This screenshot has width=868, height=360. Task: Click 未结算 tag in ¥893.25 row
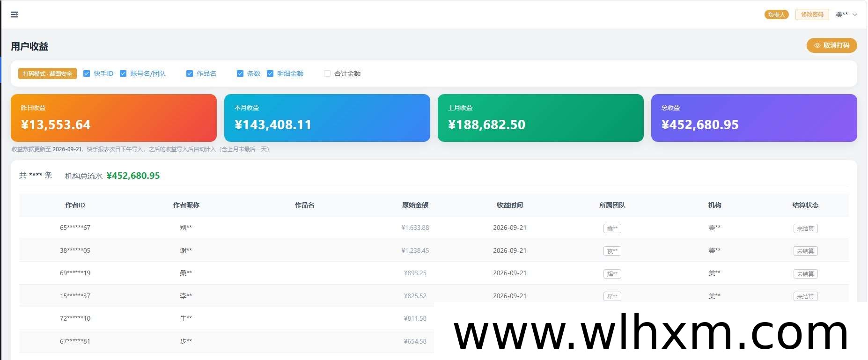coord(805,274)
